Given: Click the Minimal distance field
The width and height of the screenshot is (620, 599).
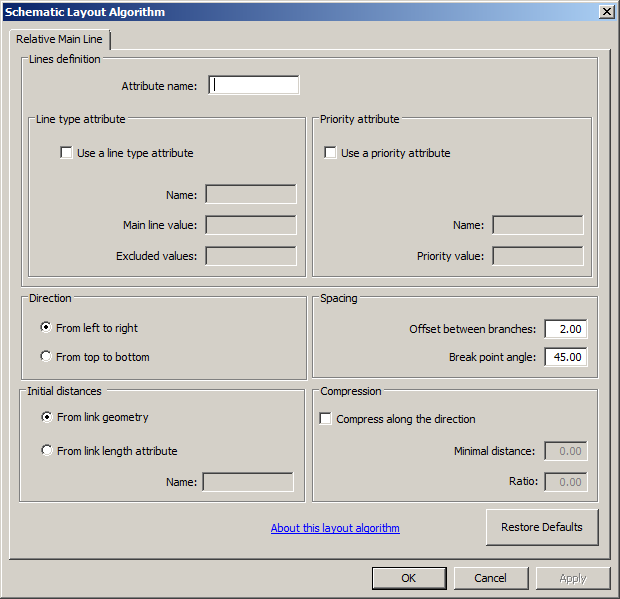Looking at the screenshot, I should 565,451.
